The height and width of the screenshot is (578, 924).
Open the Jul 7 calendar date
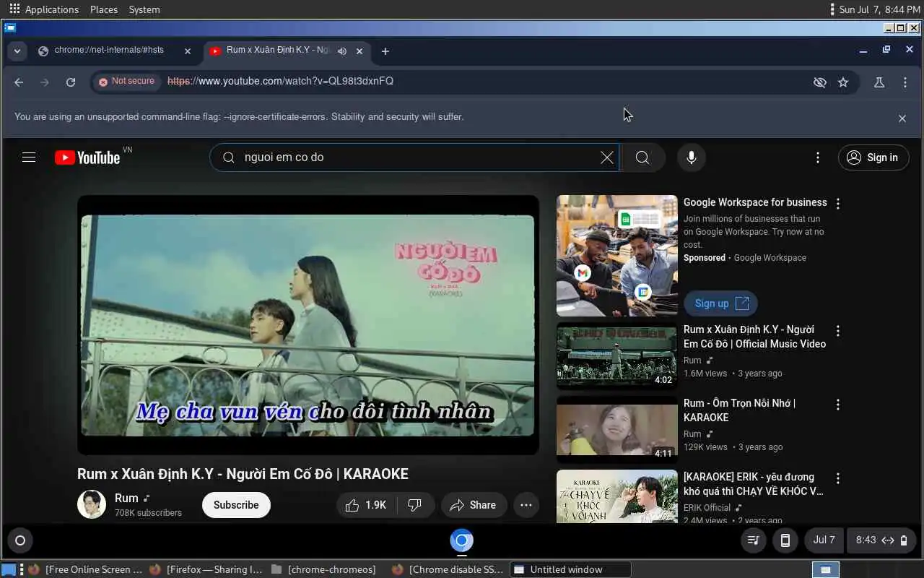(x=824, y=540)
